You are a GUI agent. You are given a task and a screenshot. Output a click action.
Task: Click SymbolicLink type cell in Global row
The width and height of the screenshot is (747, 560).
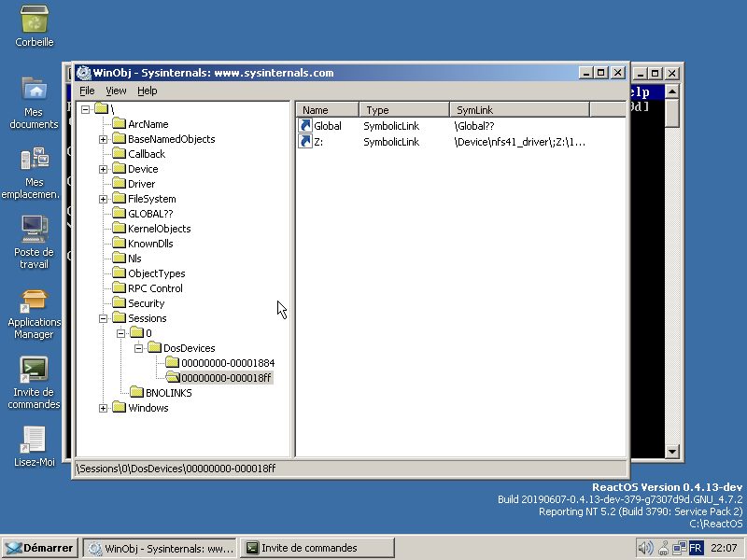391,126
